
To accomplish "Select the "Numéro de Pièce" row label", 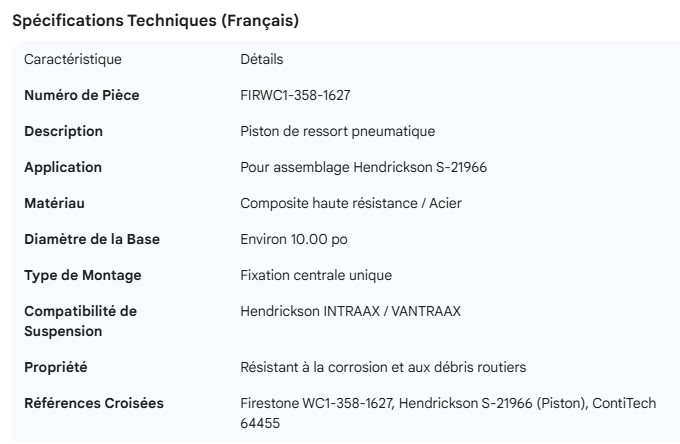I will (x=82, y=95).
